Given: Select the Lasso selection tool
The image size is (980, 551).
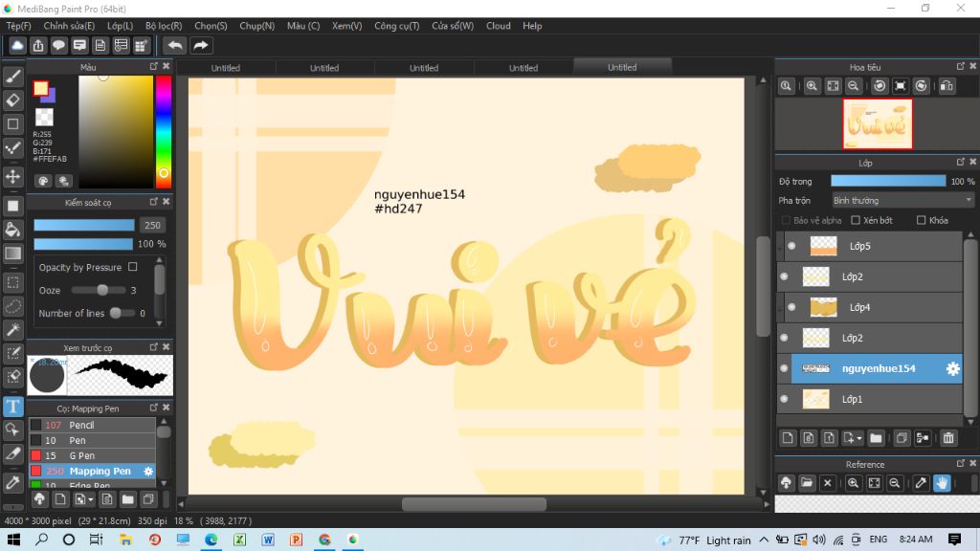Looking at the screenshot, I should click(x=13, y=306).
